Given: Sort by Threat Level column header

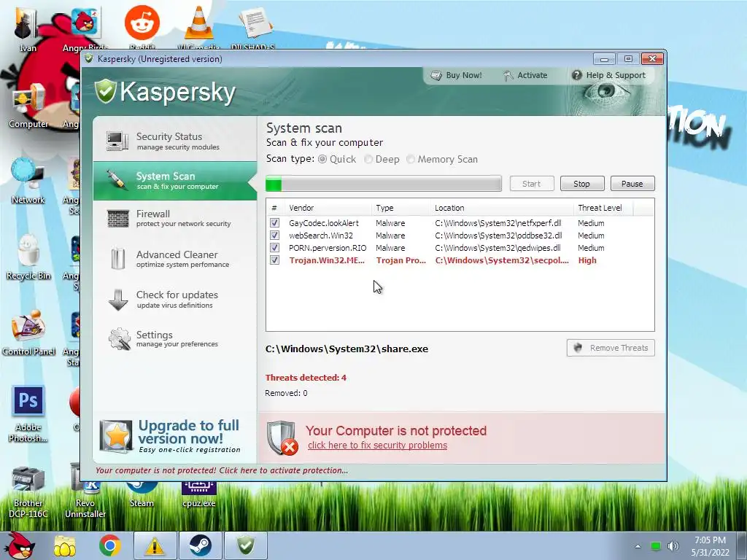Looking at the screenshot, I should pyautogui.click(x=603, y=208).
